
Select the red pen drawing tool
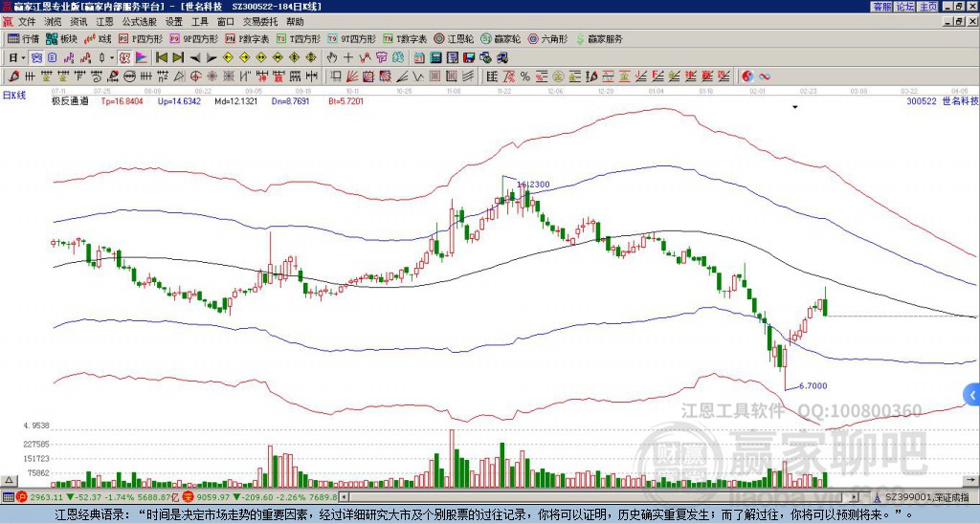click(x=13, y=76)
